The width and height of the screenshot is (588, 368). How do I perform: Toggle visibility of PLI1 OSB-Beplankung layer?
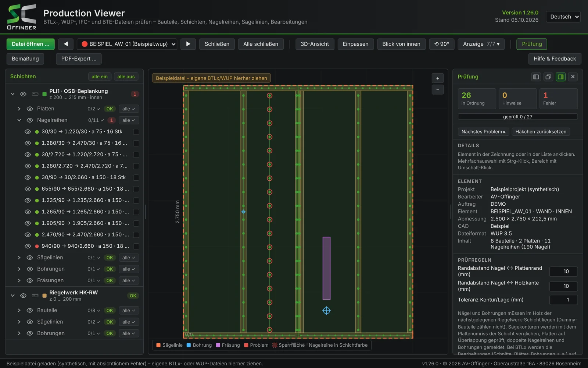click(x=23, y=94)
